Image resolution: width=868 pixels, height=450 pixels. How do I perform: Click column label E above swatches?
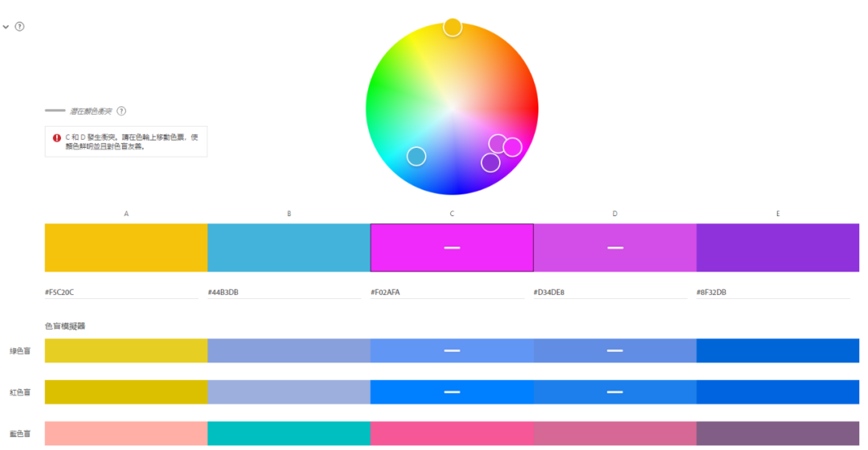coord(778,214)
